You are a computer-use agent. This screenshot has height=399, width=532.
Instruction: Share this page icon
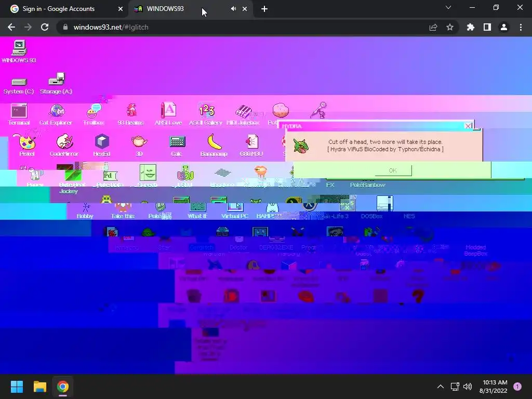click(x=433, y=27)
